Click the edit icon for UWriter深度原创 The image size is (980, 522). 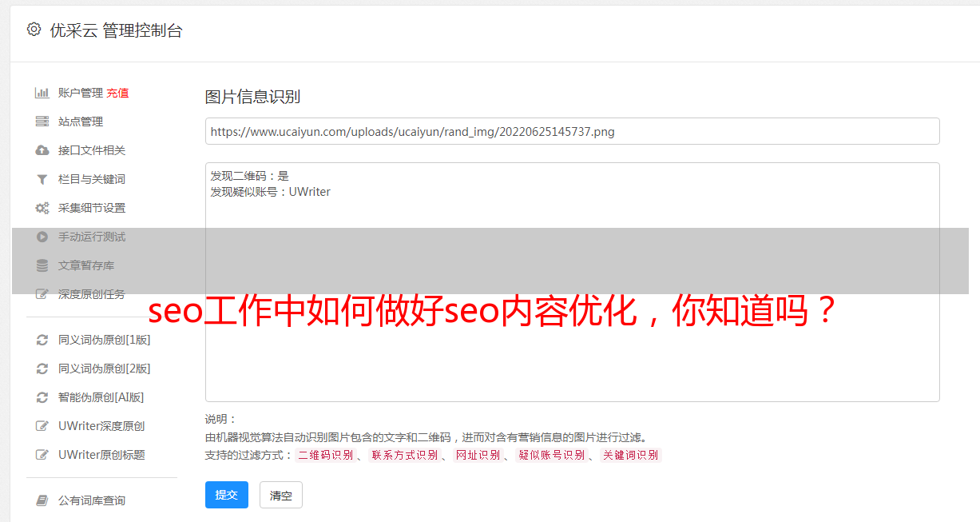pyautogui.click(x=42, y=426)
